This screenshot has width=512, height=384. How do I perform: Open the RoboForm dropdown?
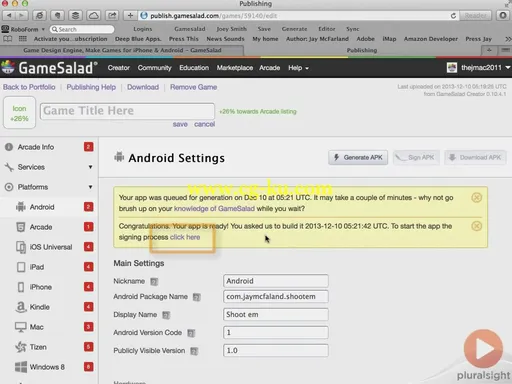coord(23,29)
